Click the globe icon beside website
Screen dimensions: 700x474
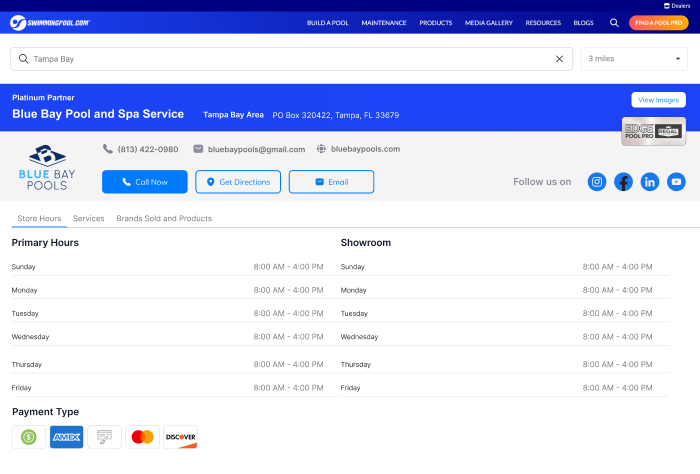click(x=321, y=149)
